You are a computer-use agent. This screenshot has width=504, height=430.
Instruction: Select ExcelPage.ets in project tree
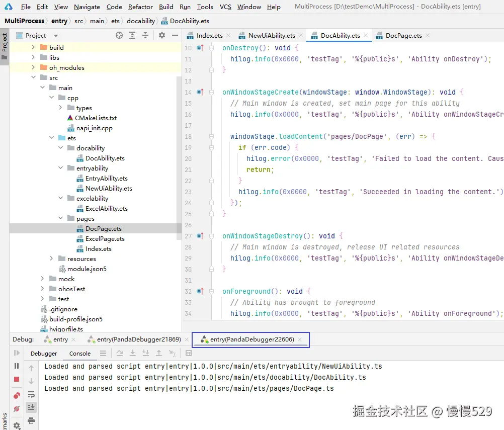tap(105, 239)
